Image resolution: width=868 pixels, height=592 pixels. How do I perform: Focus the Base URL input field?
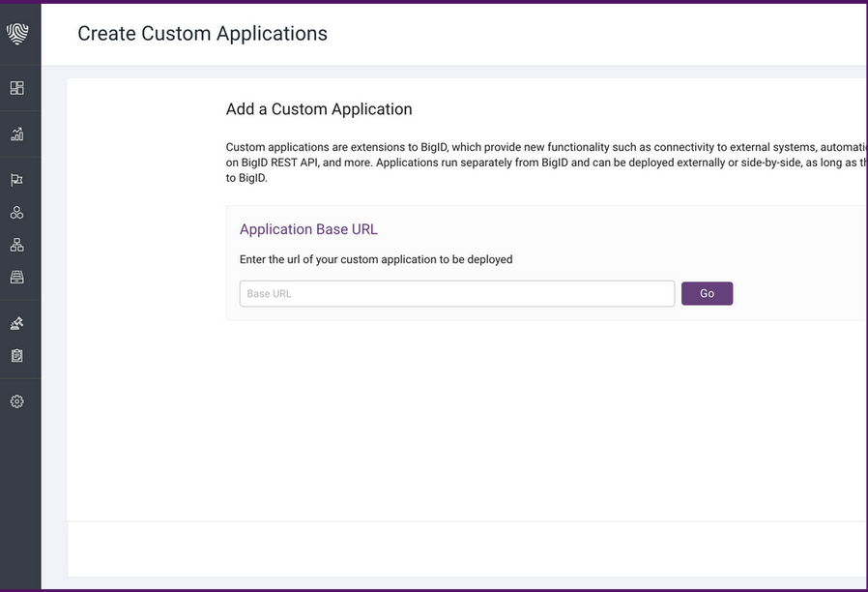point(456,293)
